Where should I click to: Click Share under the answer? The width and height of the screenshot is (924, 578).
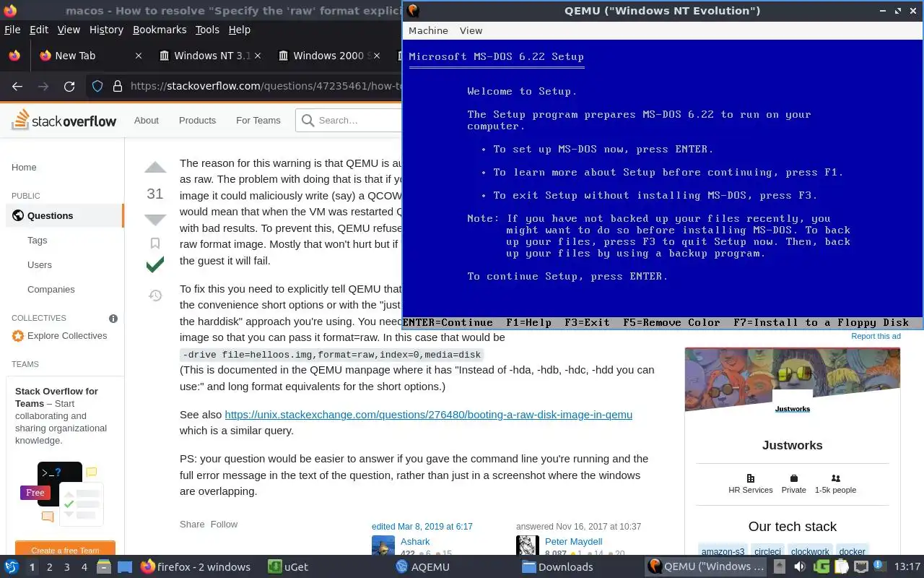(192, 525)
